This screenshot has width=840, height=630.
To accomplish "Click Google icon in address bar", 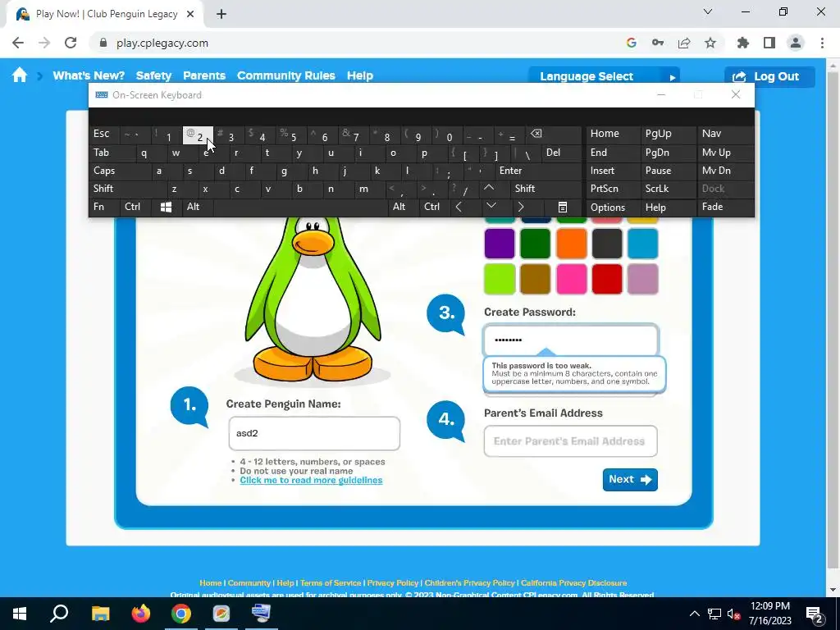I will pos(632,43).
